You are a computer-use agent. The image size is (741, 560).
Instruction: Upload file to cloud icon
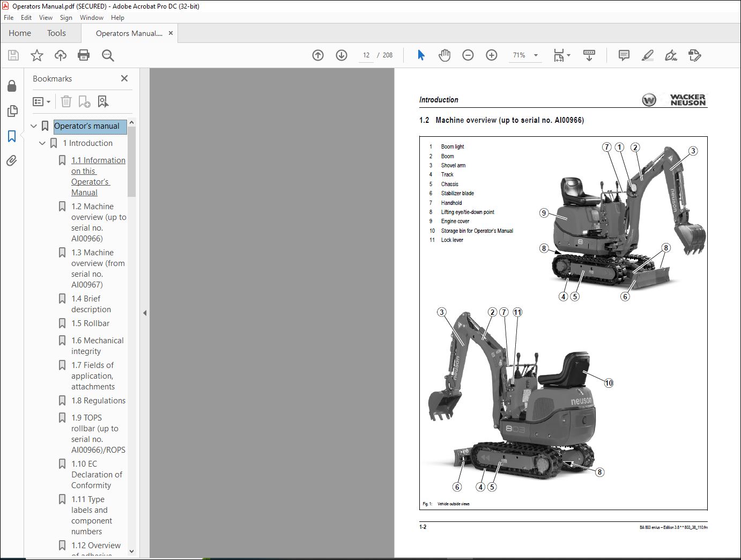(x=61, y=55)
